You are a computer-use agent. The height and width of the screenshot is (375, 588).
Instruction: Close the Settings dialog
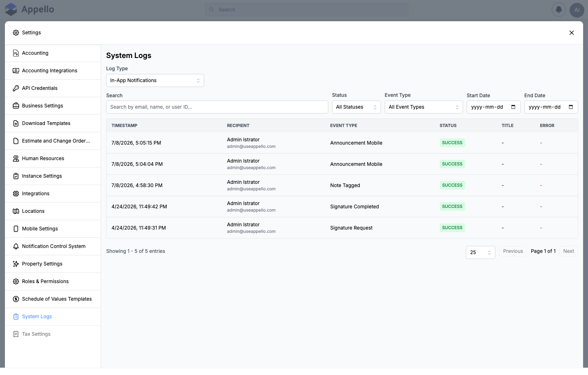(x=572, y=33)
